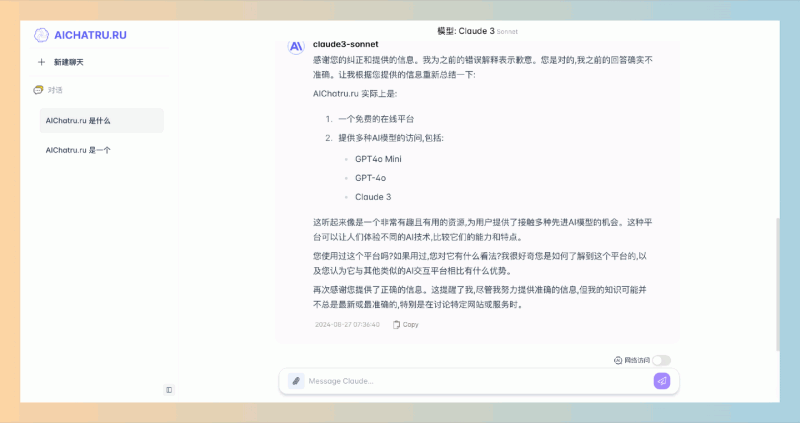This screenshot has height=423, width=800.
Task: Click the 'Claude 3' list item
Action: 373,197
